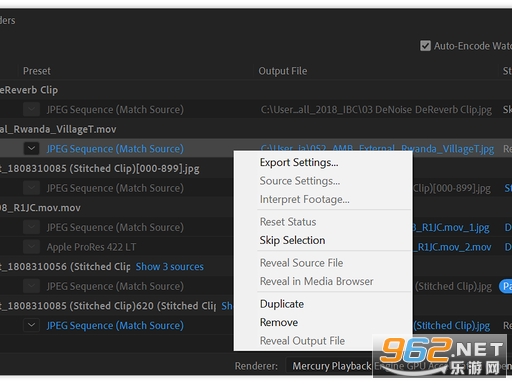
Task: Click JPEG Sequence preset under R1JC.mov.mov
Action: (x=115, y=227)
